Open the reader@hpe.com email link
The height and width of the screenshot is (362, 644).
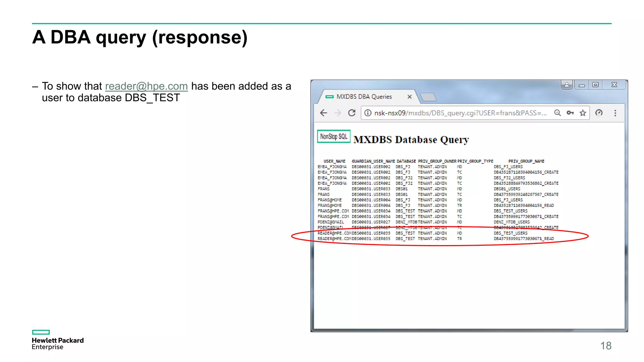coord(146,86)
